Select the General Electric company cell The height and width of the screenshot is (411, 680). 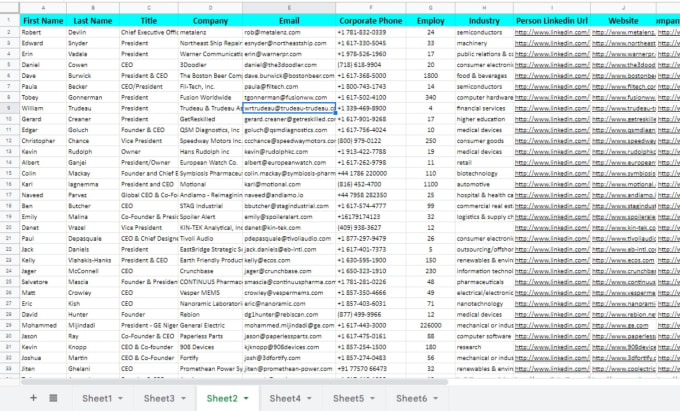pos(210,325)
